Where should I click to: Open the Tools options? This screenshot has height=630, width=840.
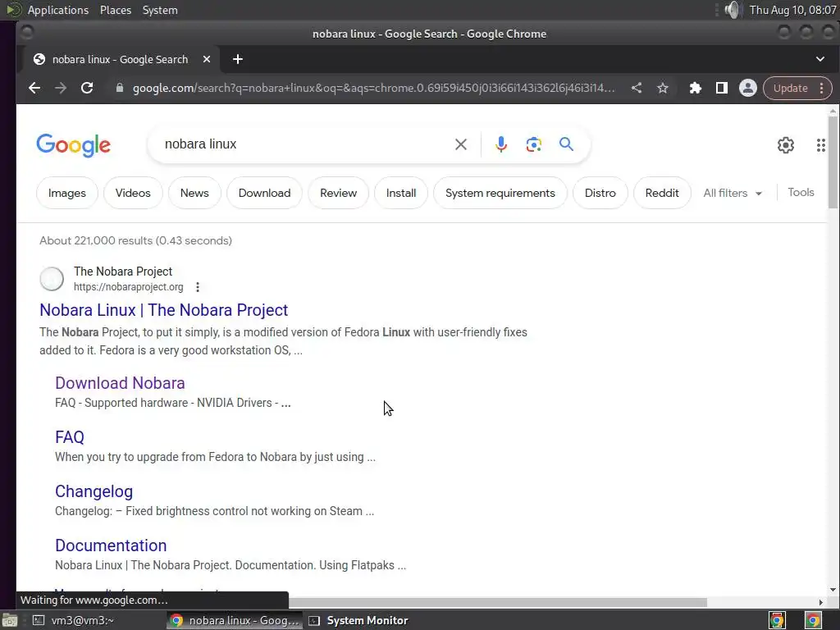point(801,192)
